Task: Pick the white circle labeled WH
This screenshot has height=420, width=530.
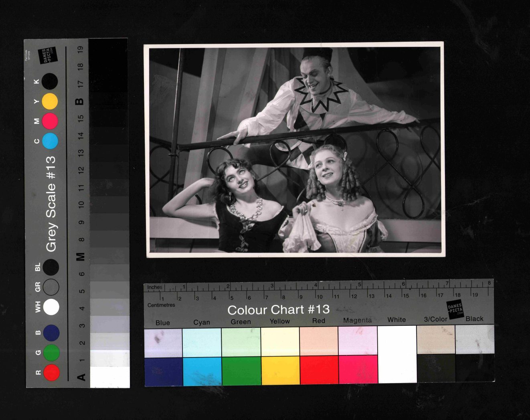Action: click(x=51, y=307)
